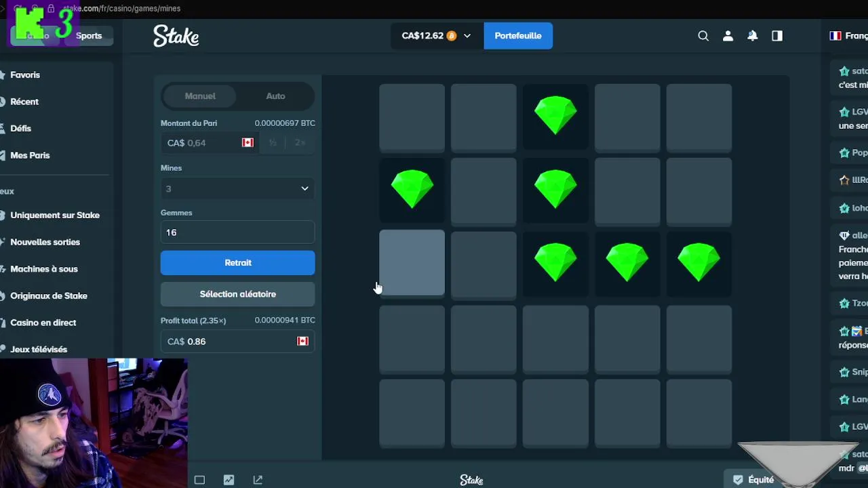Click the Gemmes field showing 16
This screenshot has width=868, height=488.
pyautogui.click(x=237, y=232)
